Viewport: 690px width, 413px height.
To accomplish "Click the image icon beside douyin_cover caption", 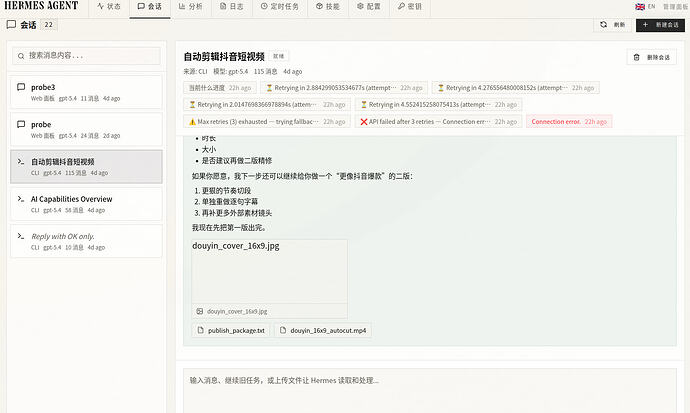I will coord(200,311).
